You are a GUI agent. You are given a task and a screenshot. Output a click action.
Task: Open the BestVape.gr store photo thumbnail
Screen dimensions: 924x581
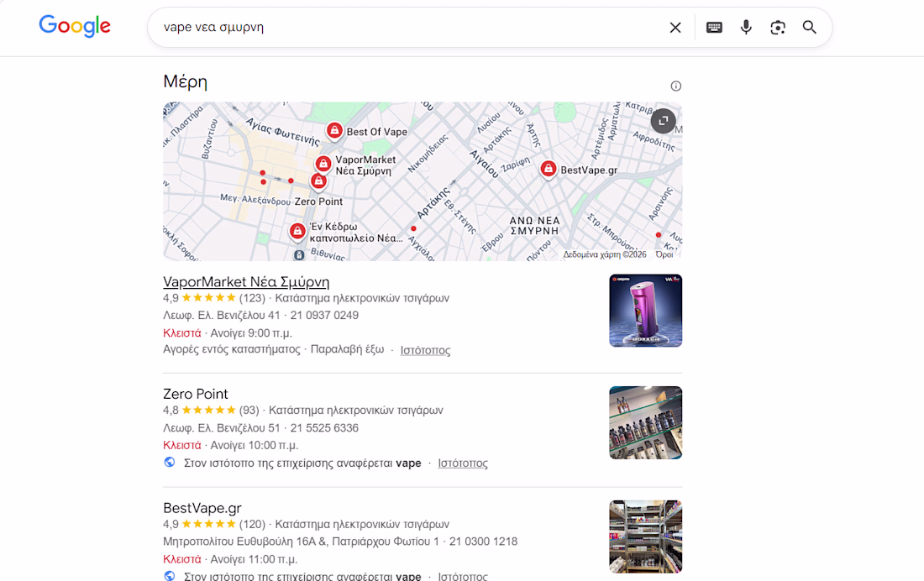pyautogui.click(x=646, y=537)
